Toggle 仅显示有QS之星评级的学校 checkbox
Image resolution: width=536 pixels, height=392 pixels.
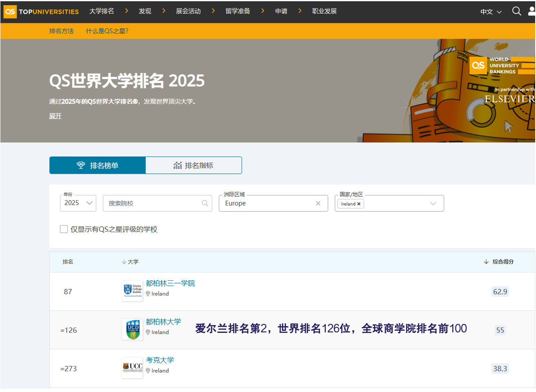64,229
